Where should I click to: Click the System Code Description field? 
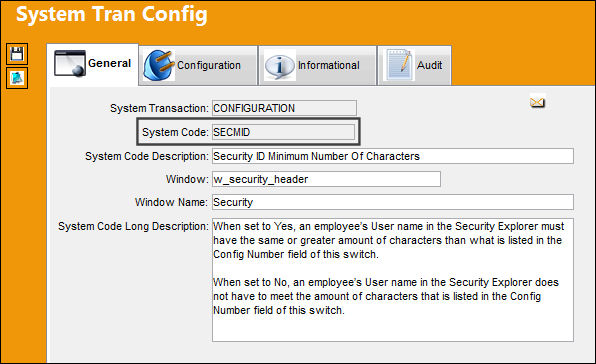click(x=393, y=156)
